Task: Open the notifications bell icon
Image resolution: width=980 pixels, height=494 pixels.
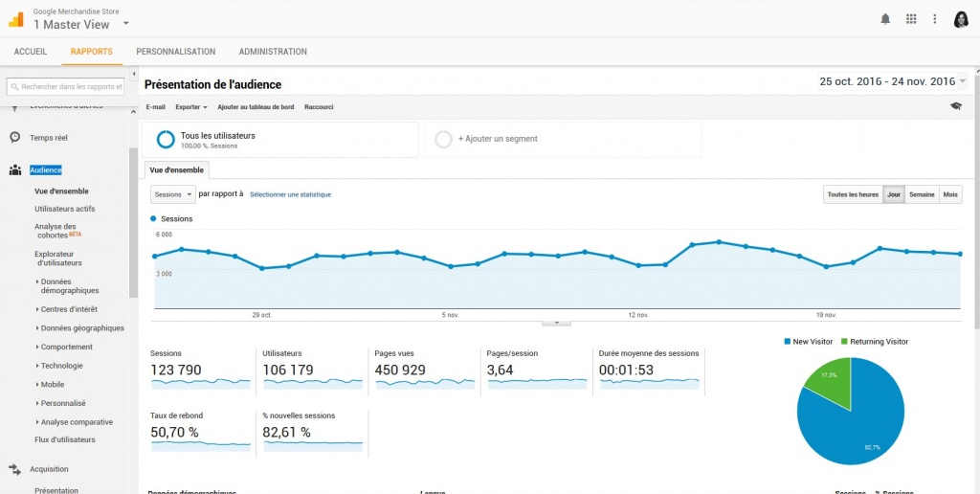Action: pos(885,19)
